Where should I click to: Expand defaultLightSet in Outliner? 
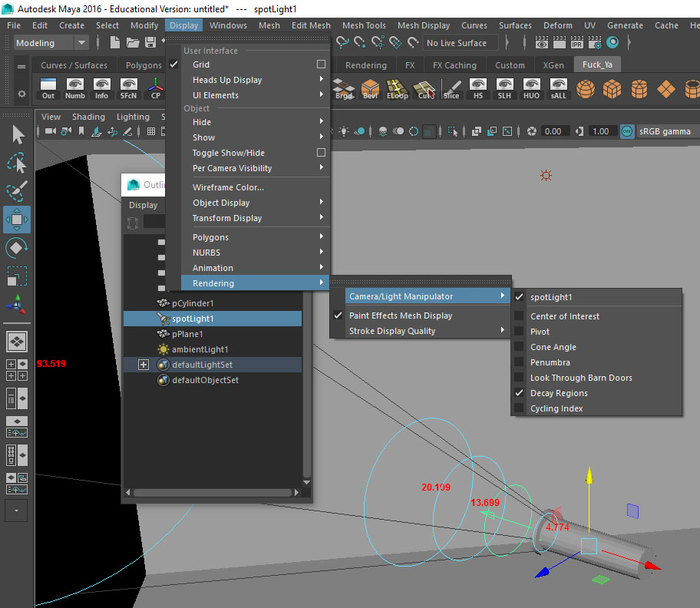pyautogui.click(x=144, y=365)
